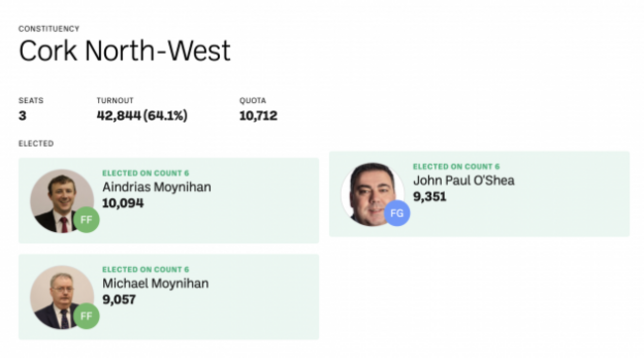Click the ELECTED section label
This screenshot has height=358, width=644.
click(x=36, y=144)
